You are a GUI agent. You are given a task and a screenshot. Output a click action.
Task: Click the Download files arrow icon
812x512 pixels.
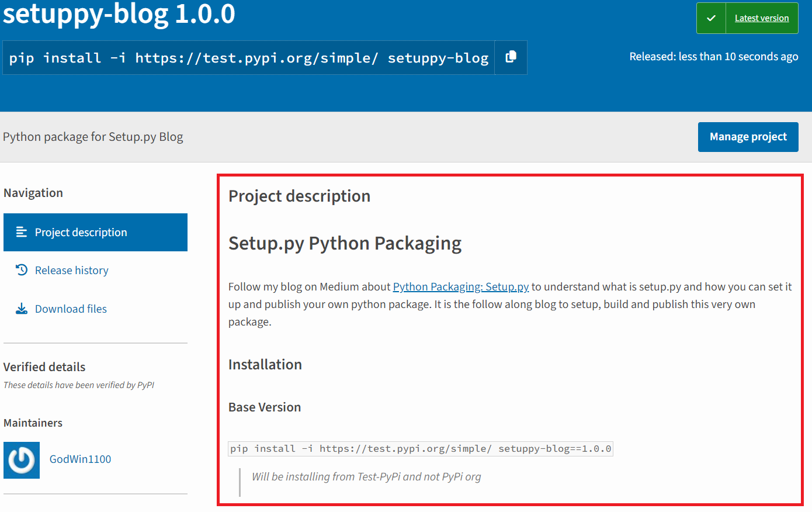[22, 309]
